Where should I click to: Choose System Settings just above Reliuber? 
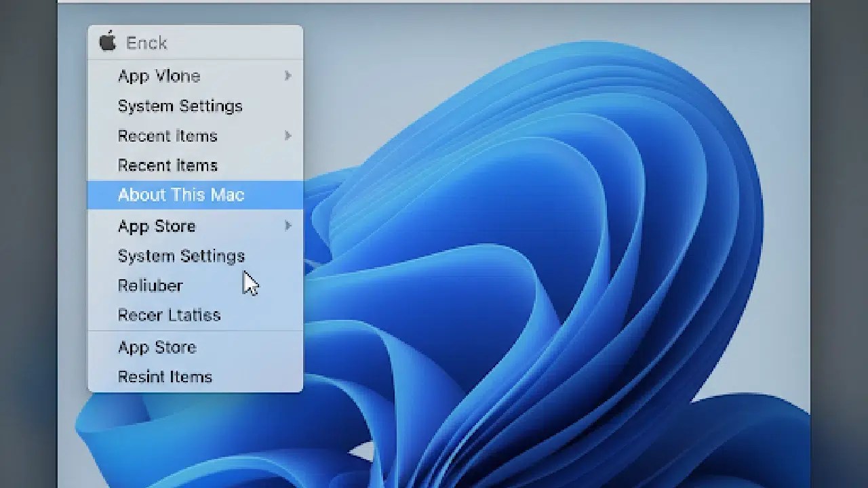click(195, 256)
